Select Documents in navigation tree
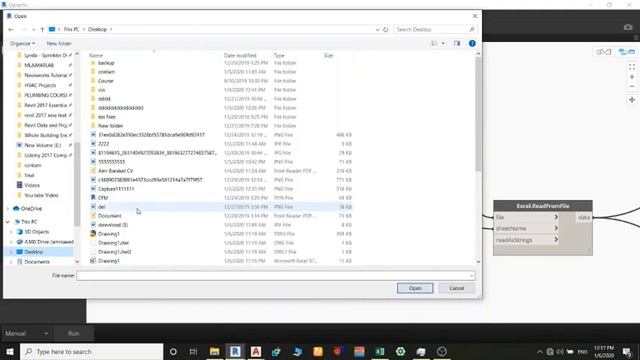Viewport: 640px width, 360px height. coord(37,262)
